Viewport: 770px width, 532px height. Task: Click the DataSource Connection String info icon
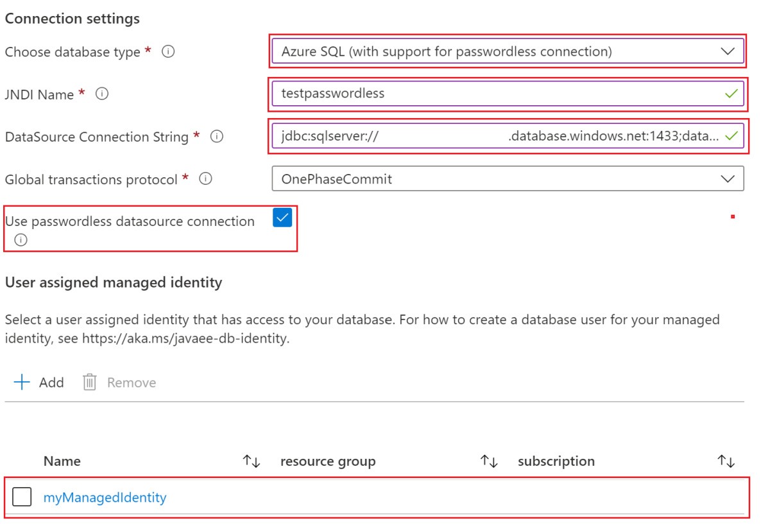pos(217,137)
